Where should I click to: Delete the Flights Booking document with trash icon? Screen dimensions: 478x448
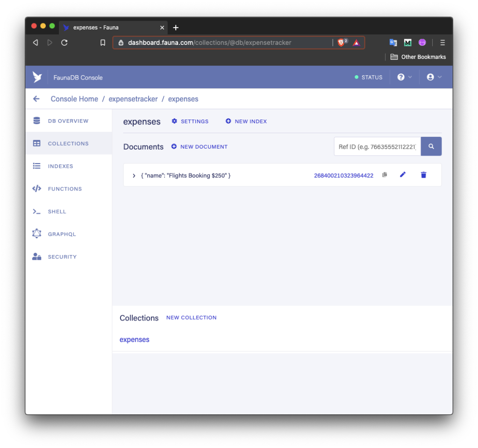tap(423, 174)
